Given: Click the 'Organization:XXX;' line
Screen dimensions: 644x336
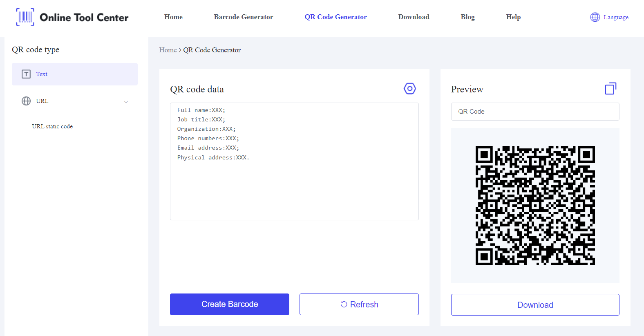Looking at the screenshot, I should [x=206, y=129].
